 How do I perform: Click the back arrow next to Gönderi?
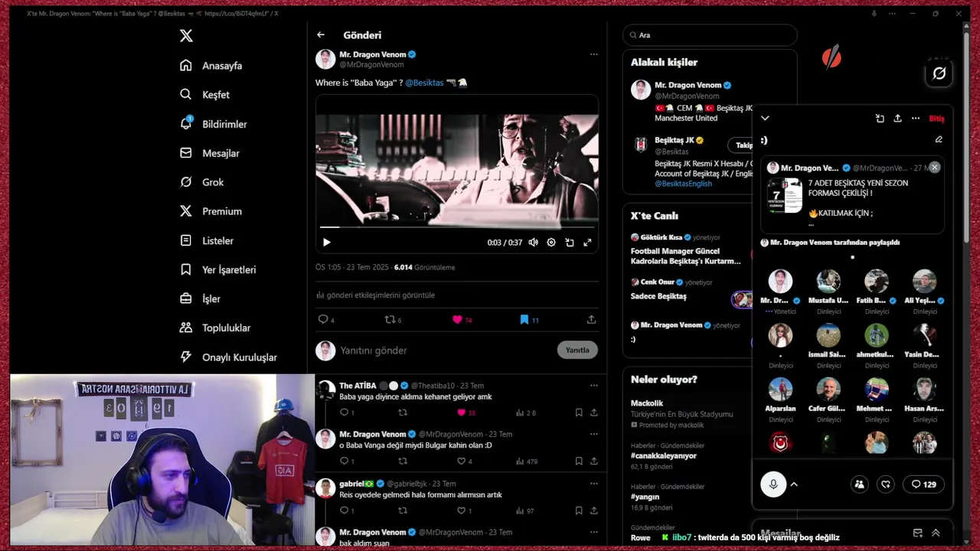coord(321,35)
